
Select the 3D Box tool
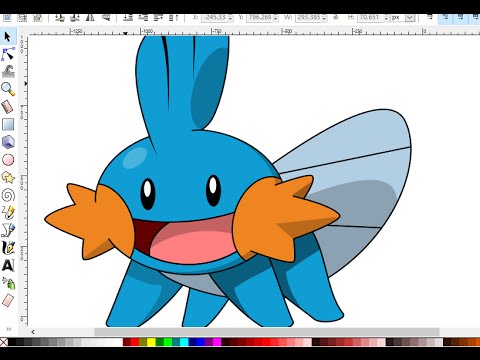(8, 142)
